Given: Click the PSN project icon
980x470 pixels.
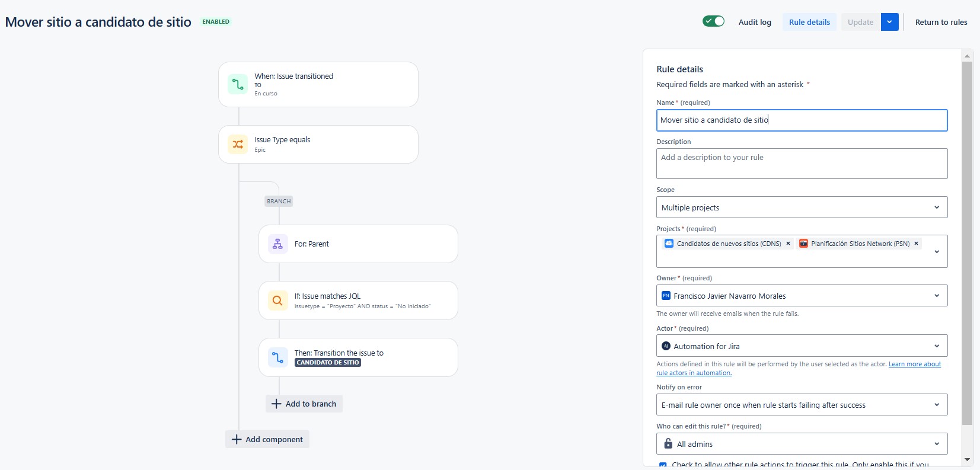Looking at the screenshot, I should [803, 244].
